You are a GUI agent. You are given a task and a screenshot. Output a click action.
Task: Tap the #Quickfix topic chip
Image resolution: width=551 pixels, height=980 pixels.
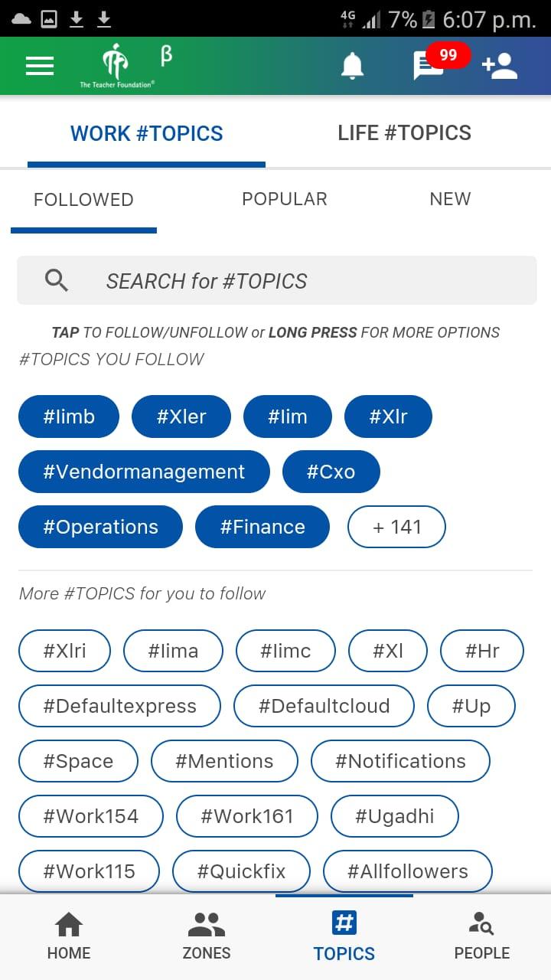241,871
